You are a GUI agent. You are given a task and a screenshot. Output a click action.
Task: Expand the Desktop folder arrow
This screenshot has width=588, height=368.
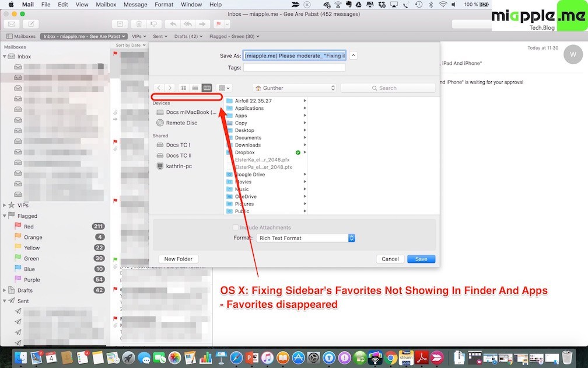305,130
